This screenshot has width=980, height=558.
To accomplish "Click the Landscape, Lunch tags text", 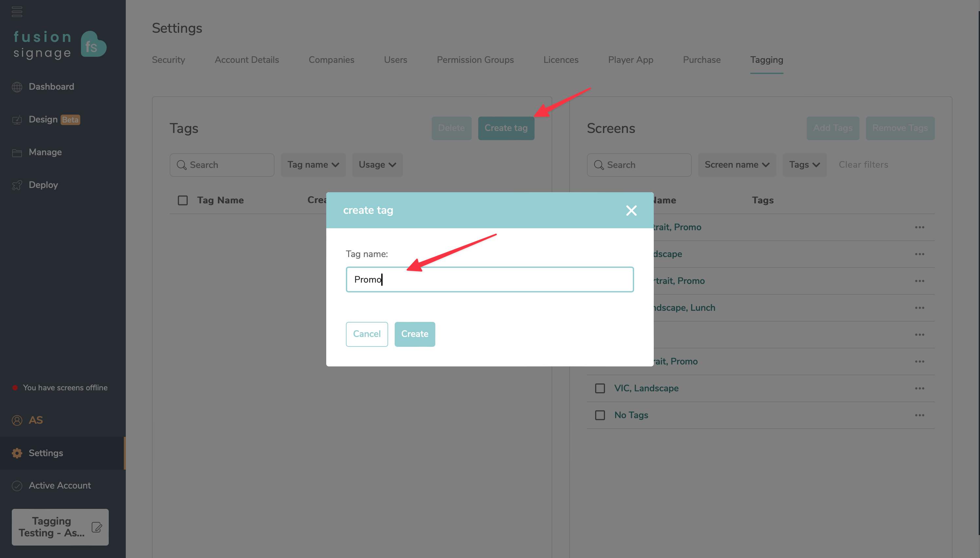I will pos(684,308).
